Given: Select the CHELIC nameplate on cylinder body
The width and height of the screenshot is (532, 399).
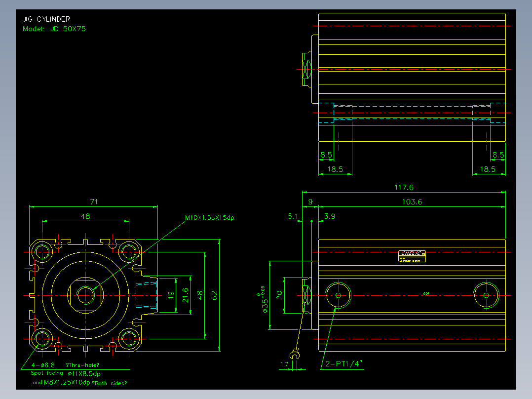Looking at the screenshot, I should pos(412,256).
